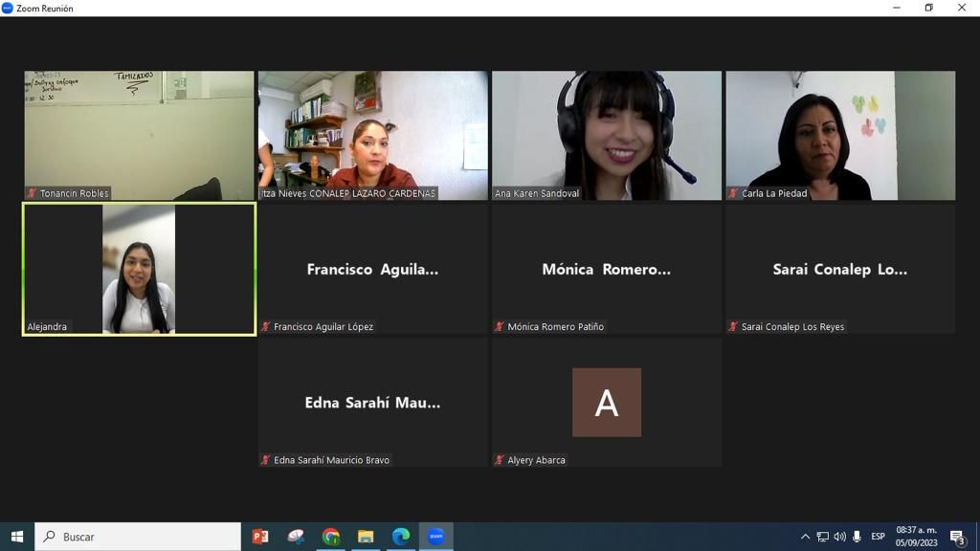Click in the Buscar search box
This screenshot has width=980, height=551.
click(144, 537)
